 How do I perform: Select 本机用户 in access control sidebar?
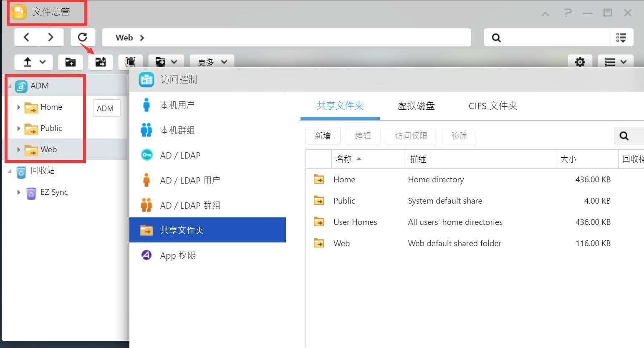[x=178, y=105]
